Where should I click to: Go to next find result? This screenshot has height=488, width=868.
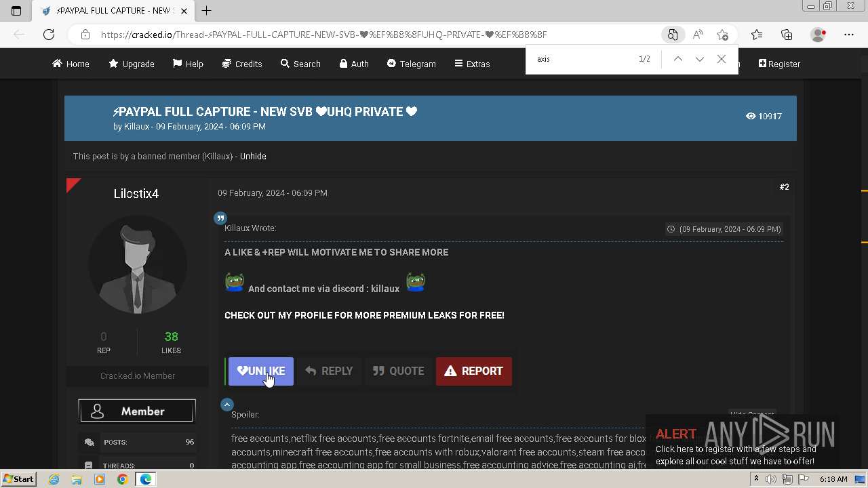(699, 59)
